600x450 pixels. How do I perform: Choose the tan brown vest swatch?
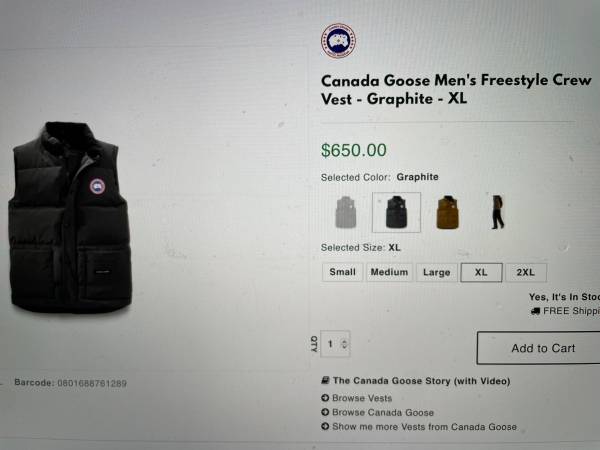[x=448, y=212]
